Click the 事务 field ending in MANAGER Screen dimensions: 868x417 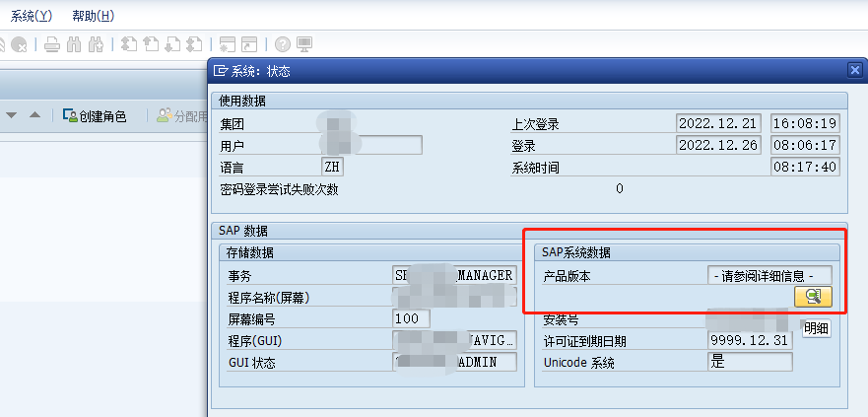(x=454, y=275)
